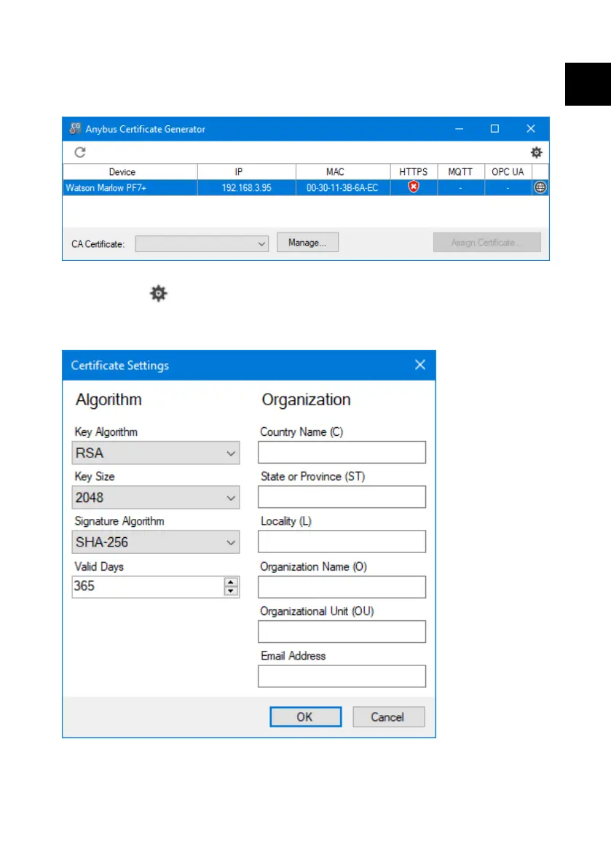611x868 pixels.
Task: Close the Certificate Settings dialog
Action: (420, 365)
